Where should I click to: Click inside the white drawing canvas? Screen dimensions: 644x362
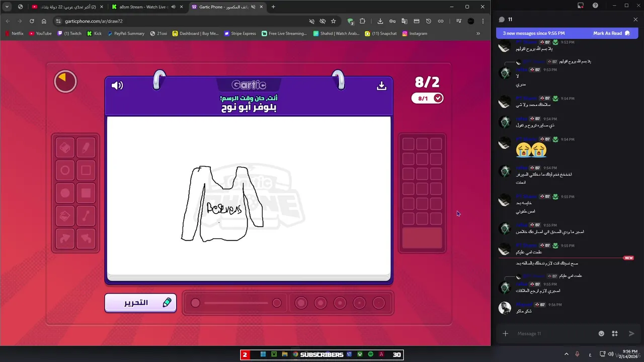click(x=249, y=196)
